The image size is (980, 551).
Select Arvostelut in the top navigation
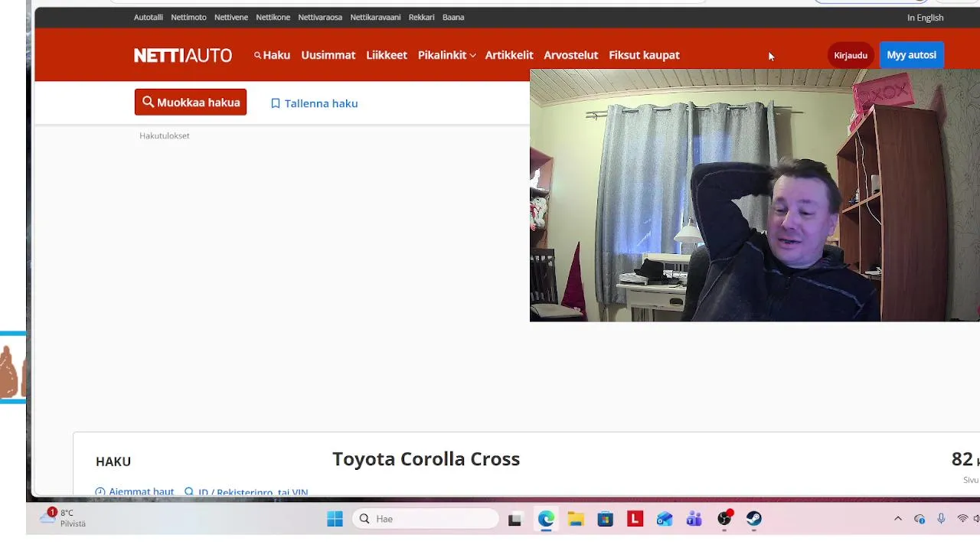pos(570,55)
